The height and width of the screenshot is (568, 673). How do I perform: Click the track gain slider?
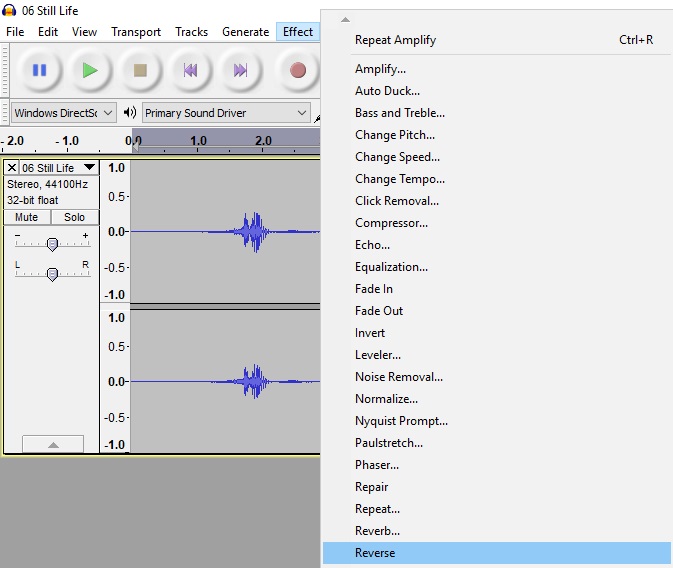[52, 244]
